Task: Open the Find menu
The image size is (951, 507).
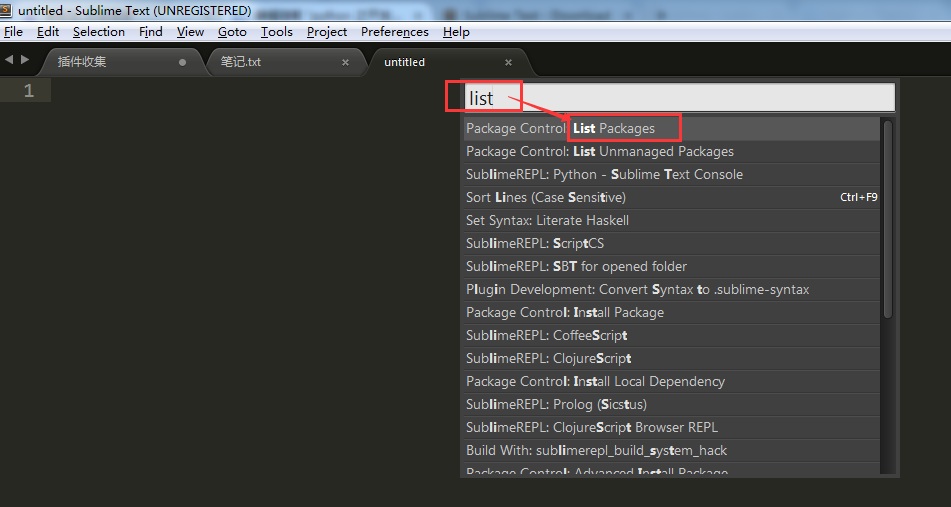Action: [150, 32]
